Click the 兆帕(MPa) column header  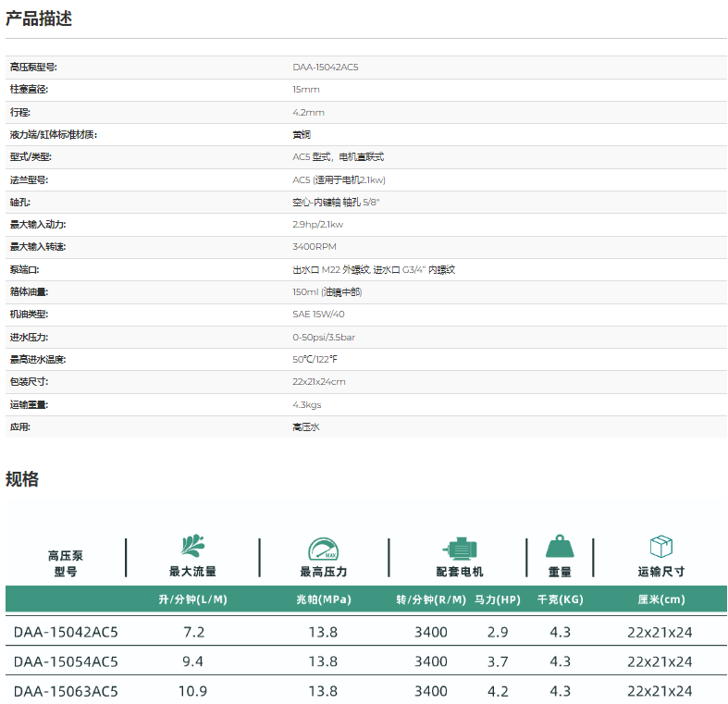click(x=323, y=599)
